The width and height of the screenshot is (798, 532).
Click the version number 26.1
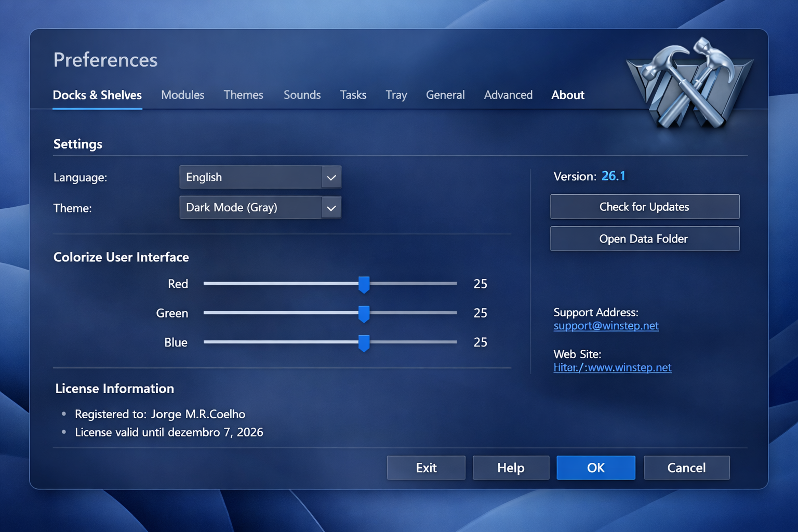613,176
